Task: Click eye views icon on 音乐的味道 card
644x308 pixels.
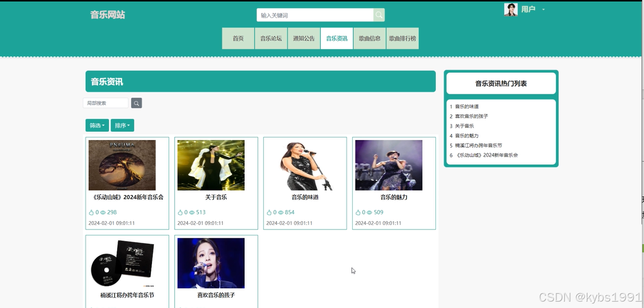Action: click(x=281, y=213)
